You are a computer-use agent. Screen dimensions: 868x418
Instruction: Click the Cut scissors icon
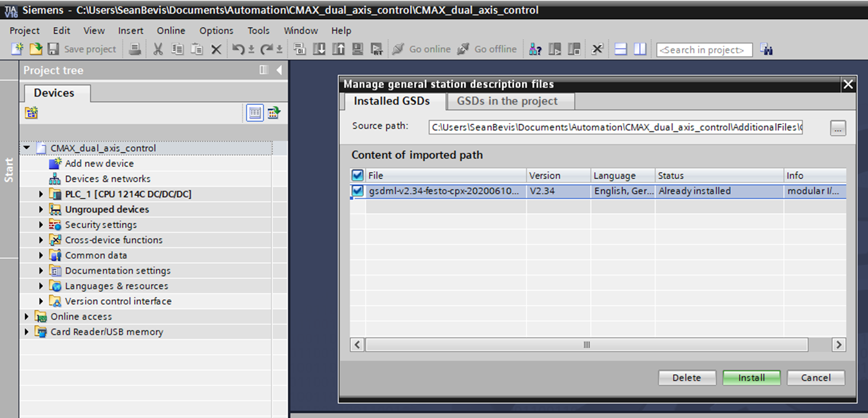(x=158, y=49)
